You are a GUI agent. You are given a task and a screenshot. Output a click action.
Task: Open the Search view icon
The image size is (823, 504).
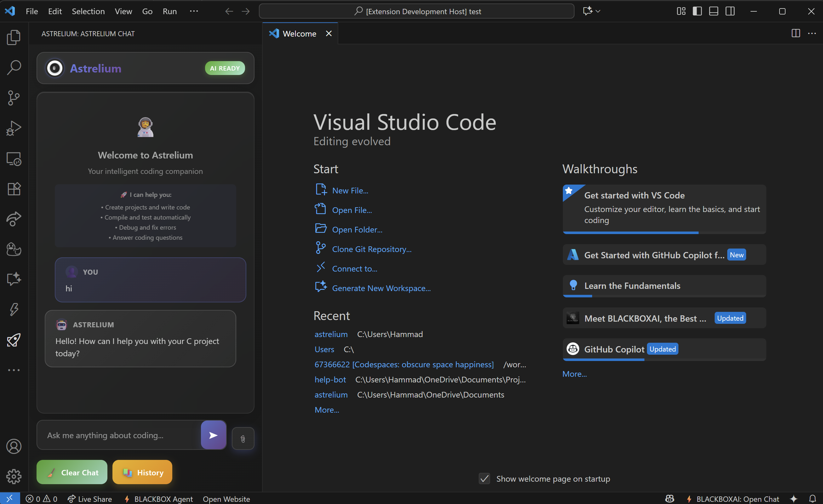click(14, 67)
